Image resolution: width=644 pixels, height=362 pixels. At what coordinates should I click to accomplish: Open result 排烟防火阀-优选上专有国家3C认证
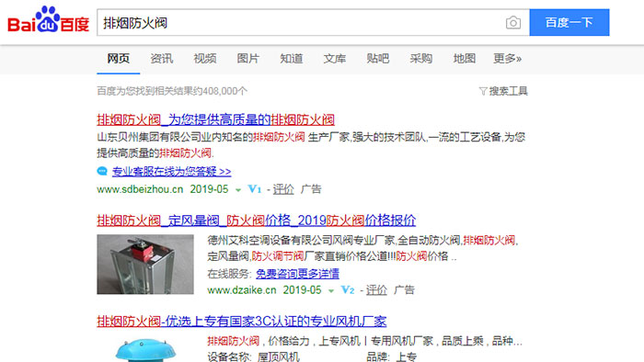(x=241, y=322)
